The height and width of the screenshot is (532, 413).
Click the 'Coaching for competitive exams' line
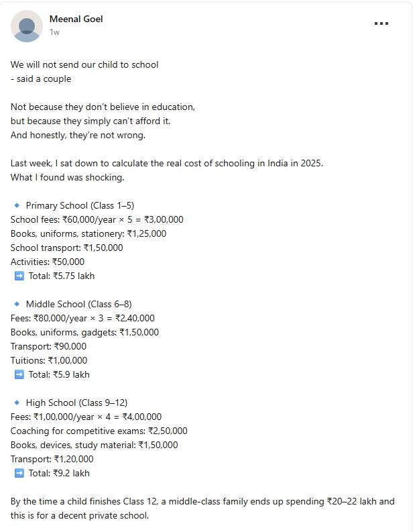[x=99, y=431]
